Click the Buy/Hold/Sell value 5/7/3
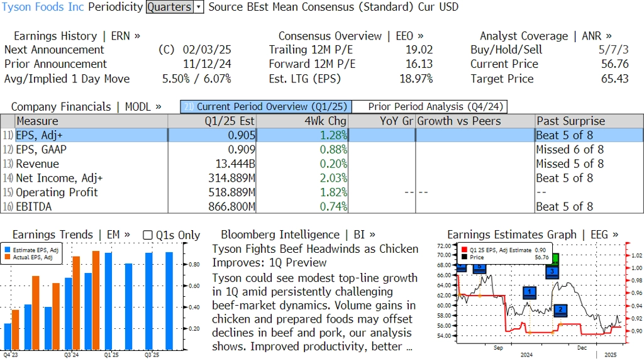This screenshot has width=644, height=361. tap(614, 50)
